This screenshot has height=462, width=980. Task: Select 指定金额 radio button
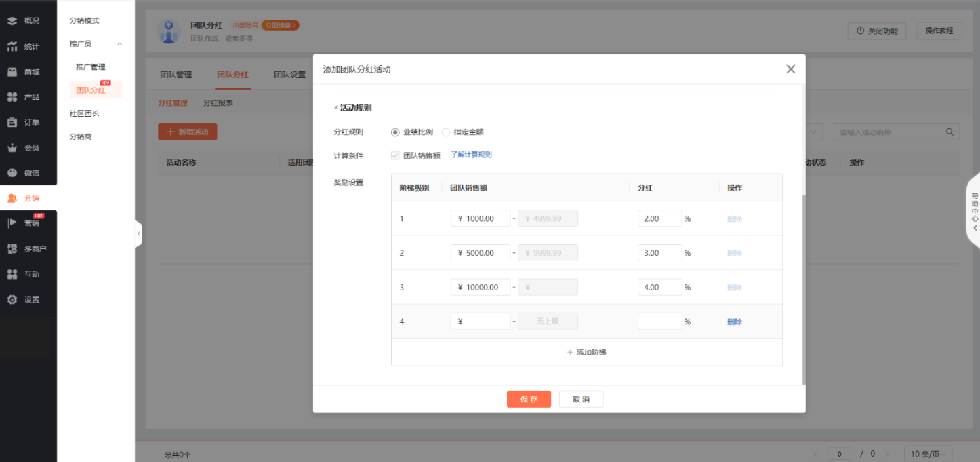click(445, 132)
